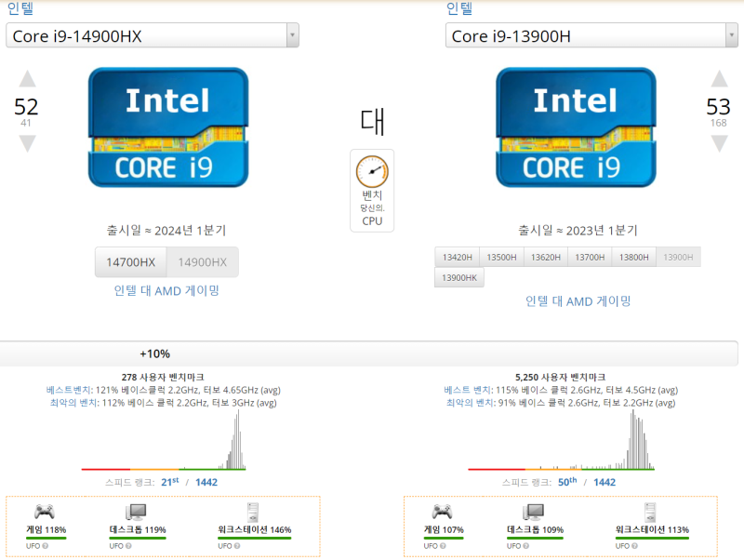The width and height of the screenshot is (744, 560).
Task: Select the 13900HK variant tab
Action: click(459, 277)
